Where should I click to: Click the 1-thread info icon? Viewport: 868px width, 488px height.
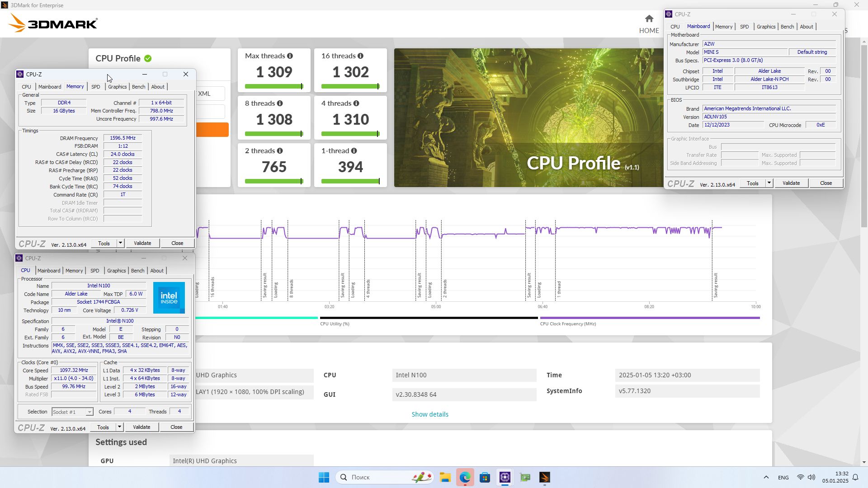tap(354, 151)
